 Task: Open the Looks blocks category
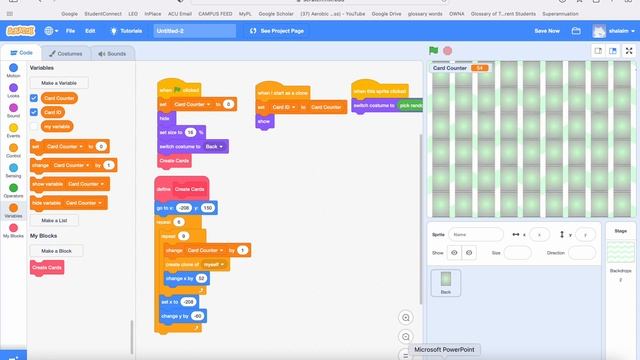(x=13, y=90)
